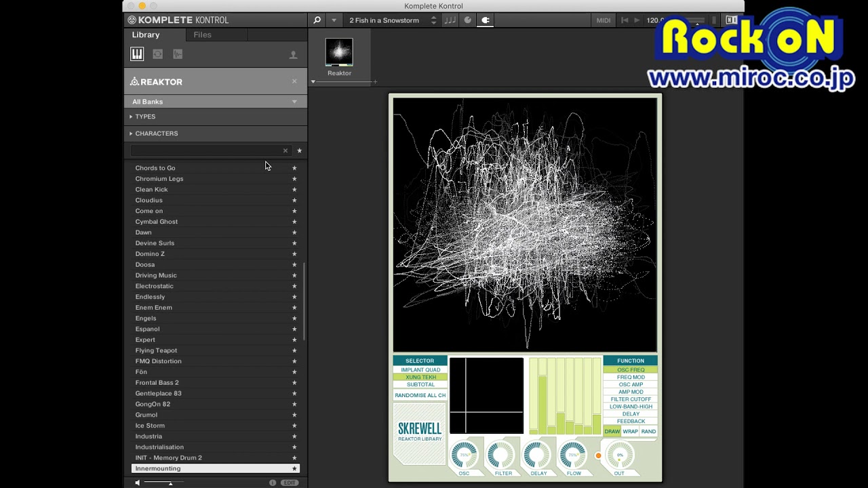Clear the search field with x icon
Screen dimensions: 868x488
tap(285, 150)
